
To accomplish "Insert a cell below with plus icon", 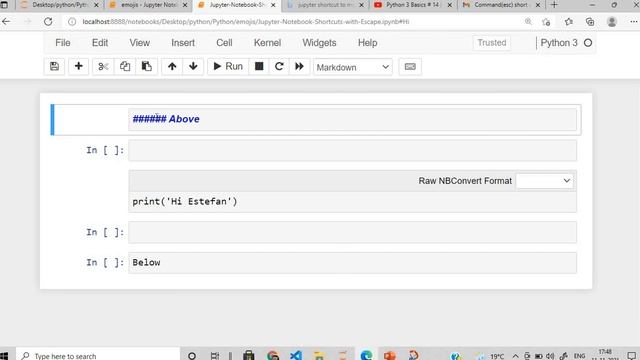I will click(78, 67).
